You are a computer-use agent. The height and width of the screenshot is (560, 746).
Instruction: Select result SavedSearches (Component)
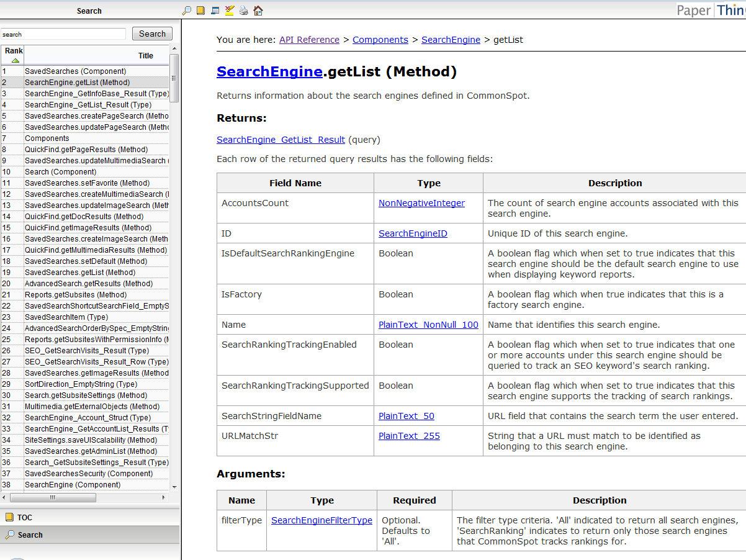(x=84, y=71)
